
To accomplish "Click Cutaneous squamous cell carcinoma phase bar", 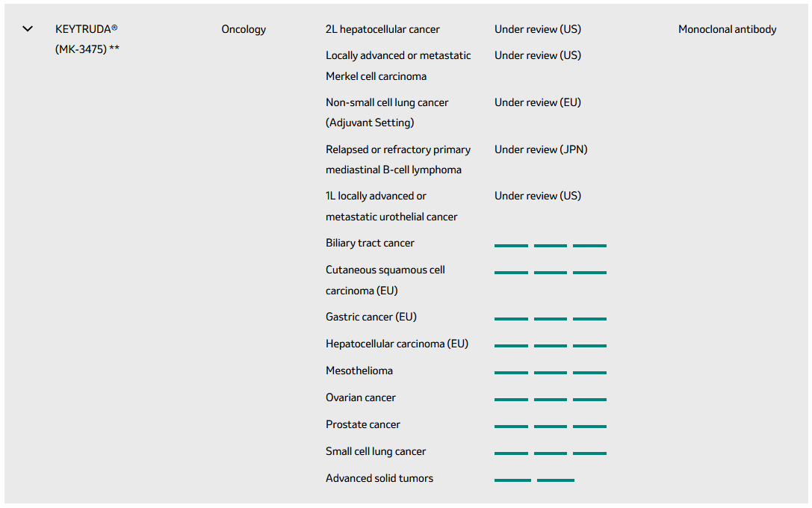I will click(551, 272).
